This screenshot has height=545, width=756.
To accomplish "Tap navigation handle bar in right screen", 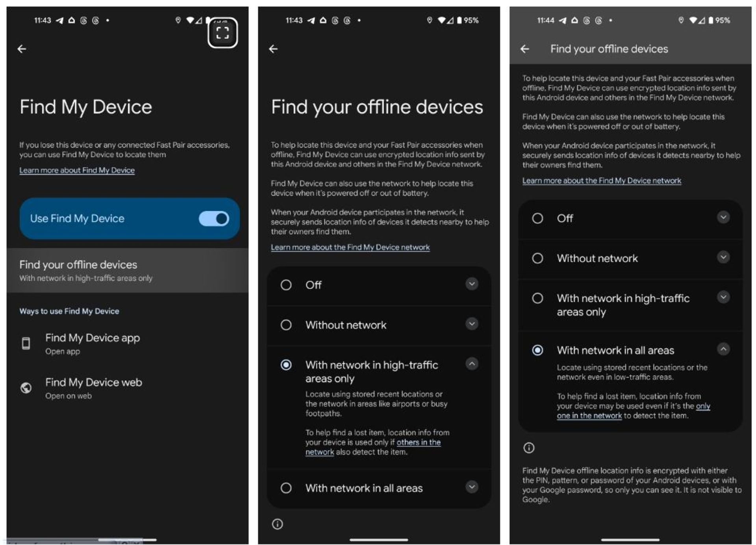I will pyautogui.click(x=630, y=539).
